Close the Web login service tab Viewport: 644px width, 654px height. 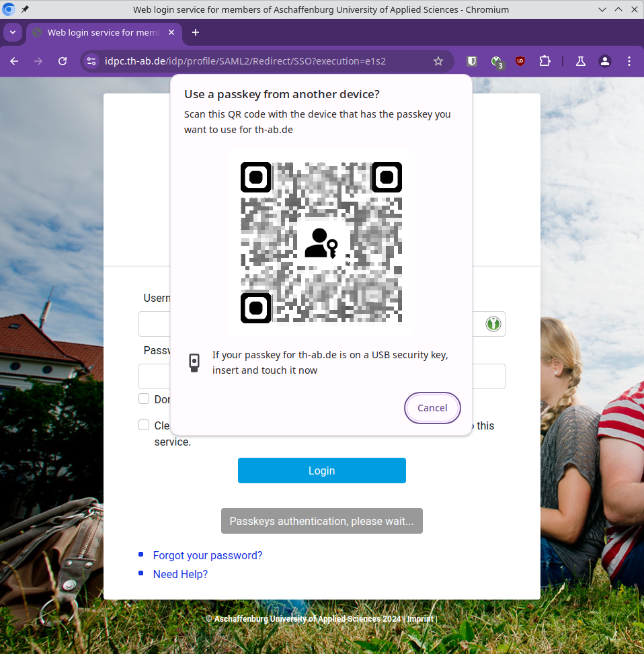click(x=171, y=32)
